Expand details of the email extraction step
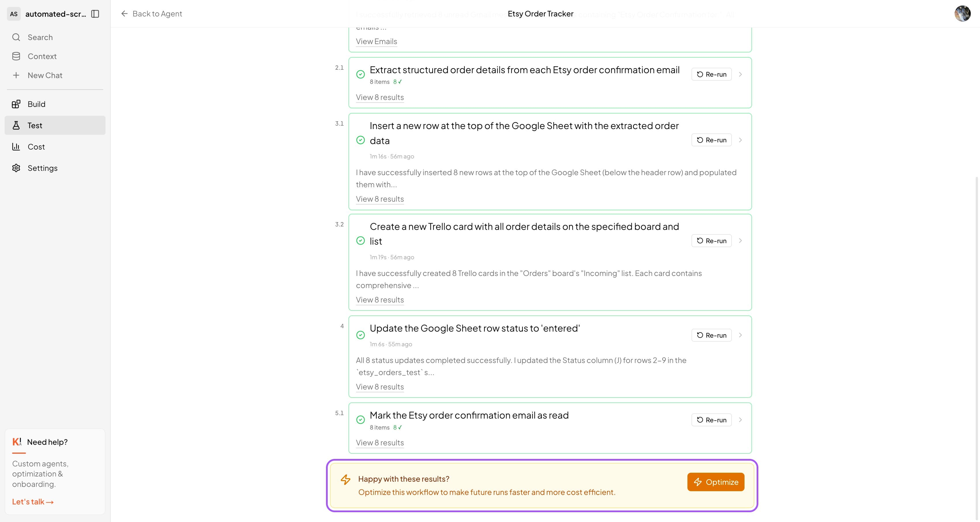Screen dimensions: 980x522 click(x=740, y=75)
